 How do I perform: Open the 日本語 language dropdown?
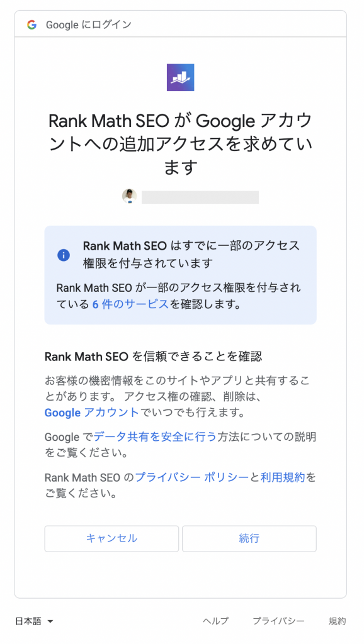pyautogui.click(x=34, y=621)
